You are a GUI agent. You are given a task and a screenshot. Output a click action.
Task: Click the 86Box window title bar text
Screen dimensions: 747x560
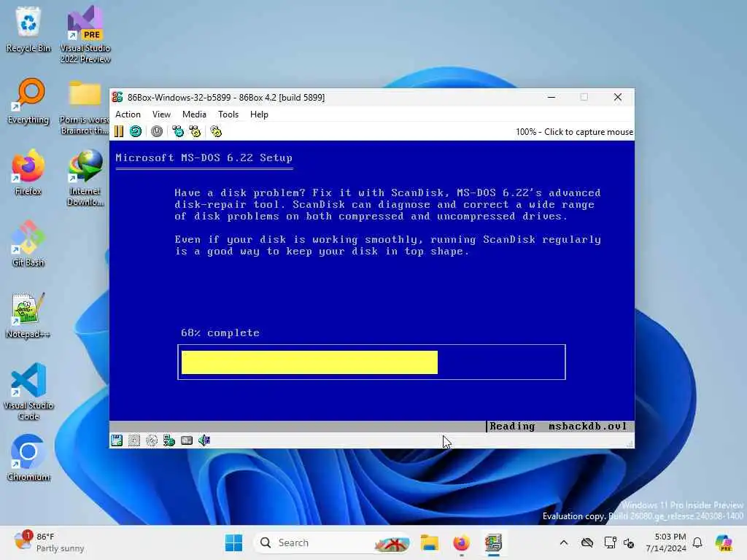[x=226, y=97]
